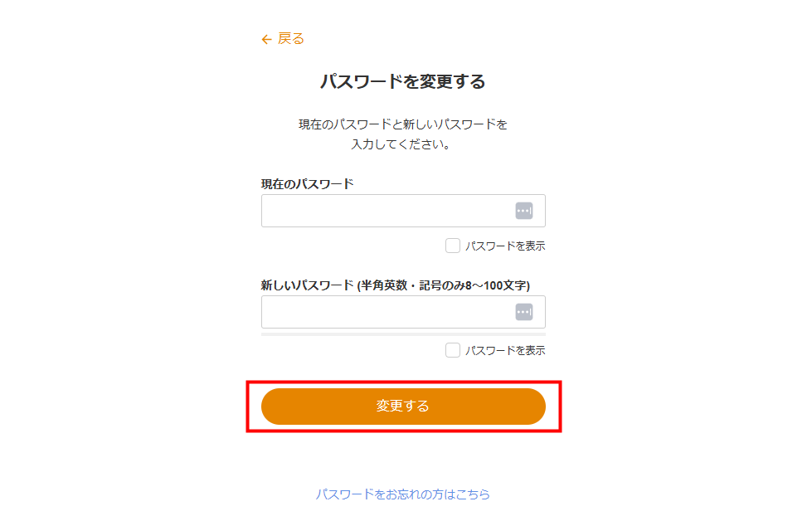Open password manager icon in 新しいパスワード field
The height and width of the screenshot is (521, 812).
click(x=523, y=312)
